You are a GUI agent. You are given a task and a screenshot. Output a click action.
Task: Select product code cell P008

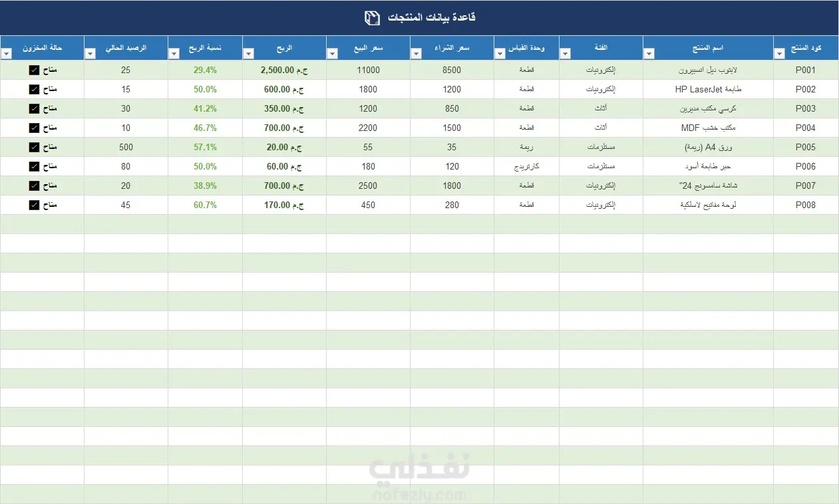(x=806, y=205)
